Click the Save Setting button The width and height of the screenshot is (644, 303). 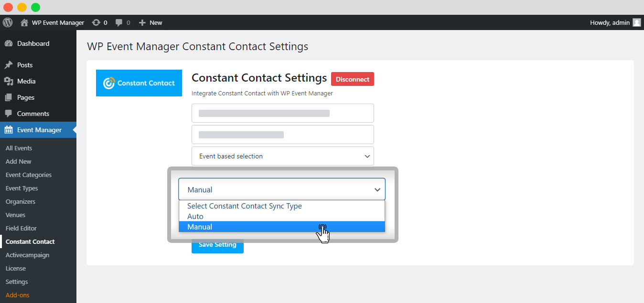point(217,245)
